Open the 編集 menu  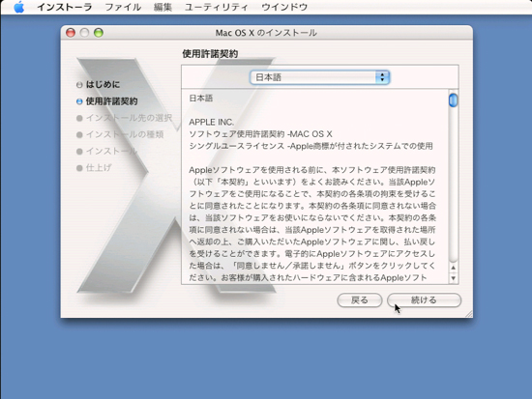click(163, 7)
